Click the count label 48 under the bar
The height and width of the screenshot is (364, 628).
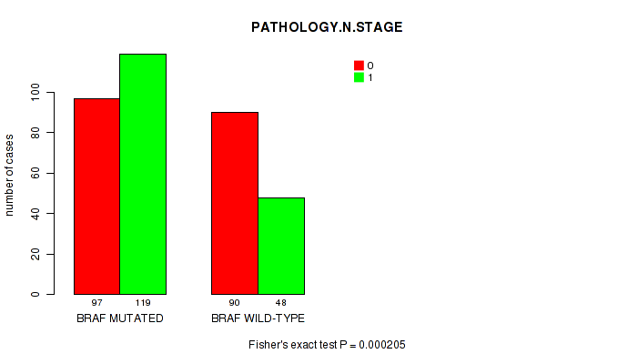[x=281, y=302]
